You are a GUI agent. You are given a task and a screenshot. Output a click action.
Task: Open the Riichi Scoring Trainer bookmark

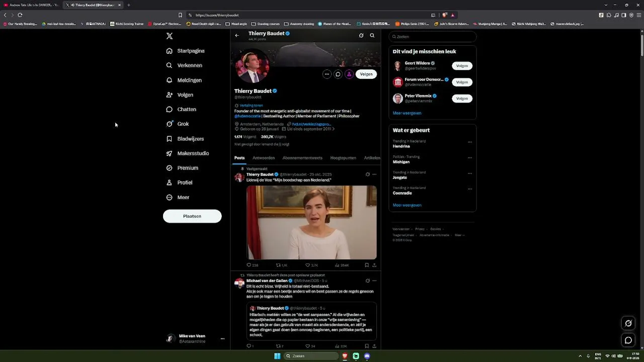(x=127, y=24)
